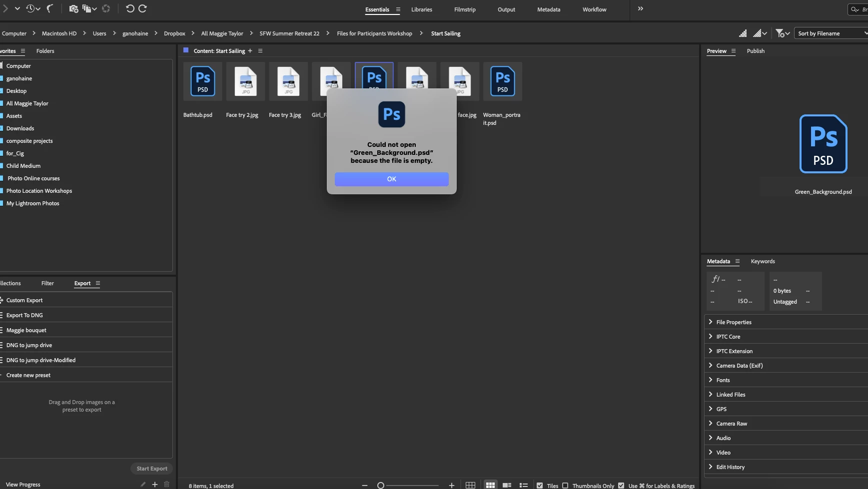Click Create new preset
The width and height of the screenshot is (868, 489).
coord(86,375)
